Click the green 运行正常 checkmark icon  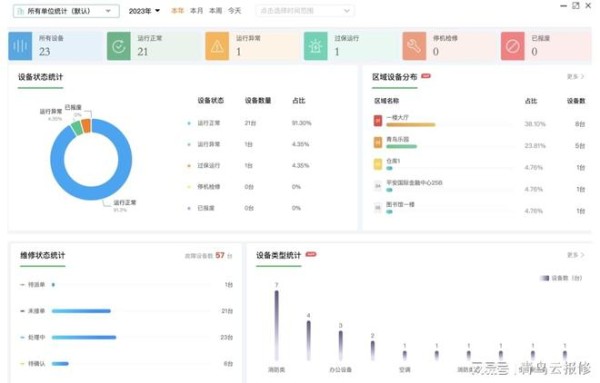coord(119,46)
